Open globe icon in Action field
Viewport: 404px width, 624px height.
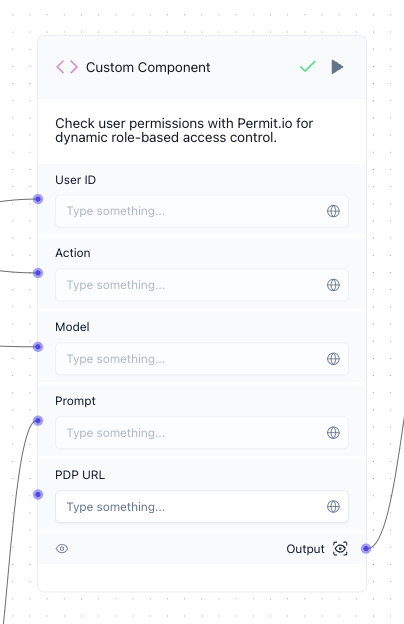[333, 285]
